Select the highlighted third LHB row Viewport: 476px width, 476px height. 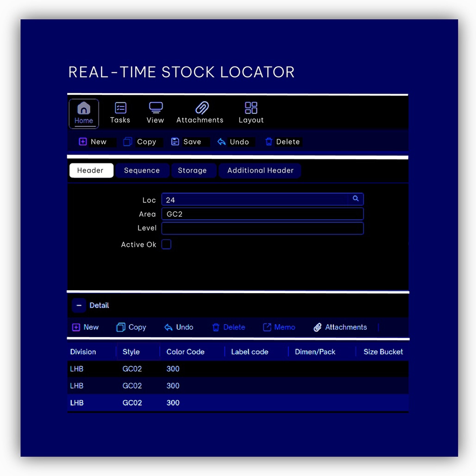[172, 403]
